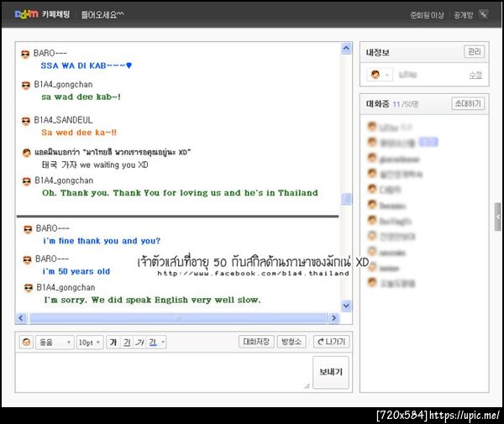Toggle italic text formatting
Viewport: 504px width, 424px height.
[140, 342]
